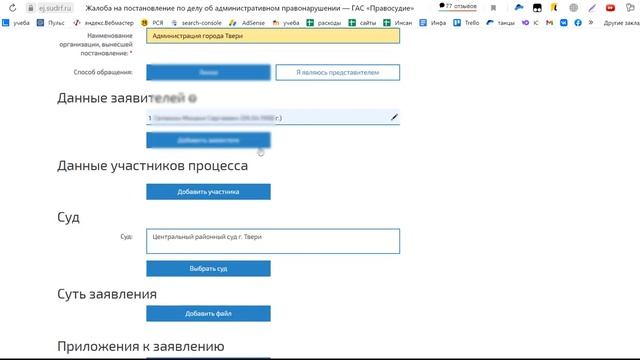
Task: Open the AdSense bookmark
Action: [x=247, y=23]
